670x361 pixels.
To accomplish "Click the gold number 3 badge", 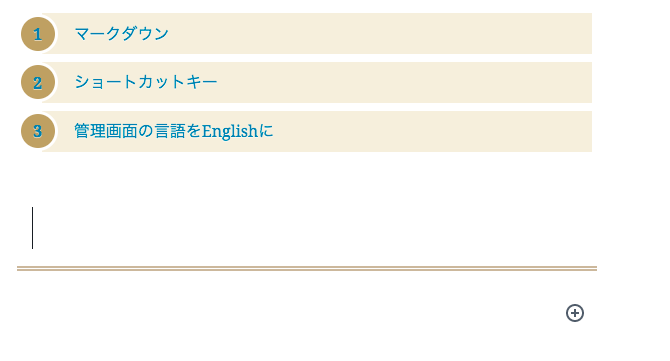I will pos(38,131).
